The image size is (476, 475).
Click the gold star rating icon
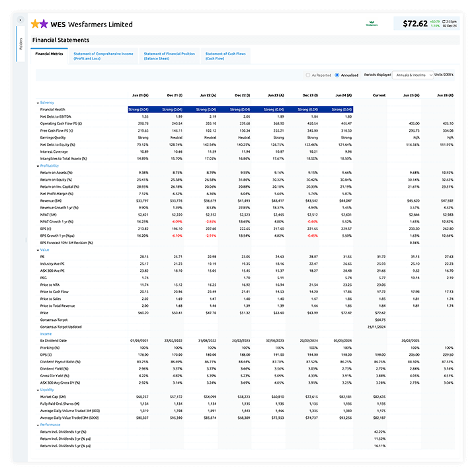tap(35, 24)
